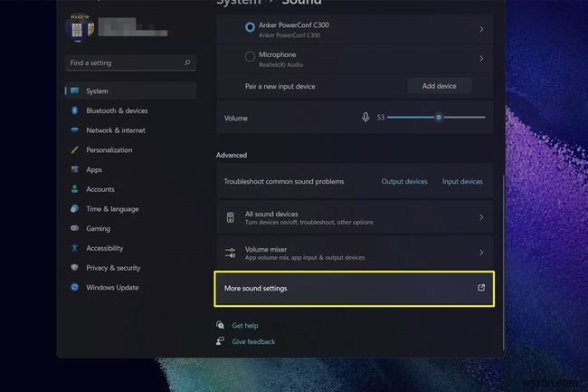Click the microphone icon beside Volume

coord(365,117)
